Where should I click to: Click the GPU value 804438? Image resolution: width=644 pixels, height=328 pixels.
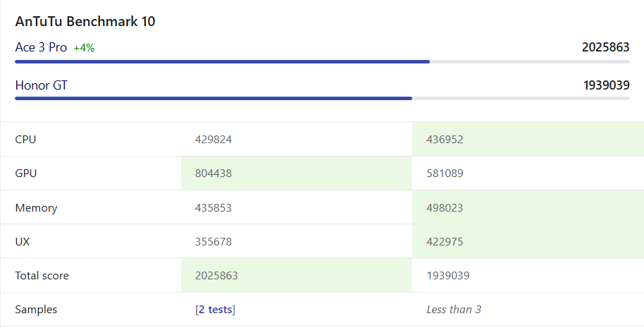213,173
